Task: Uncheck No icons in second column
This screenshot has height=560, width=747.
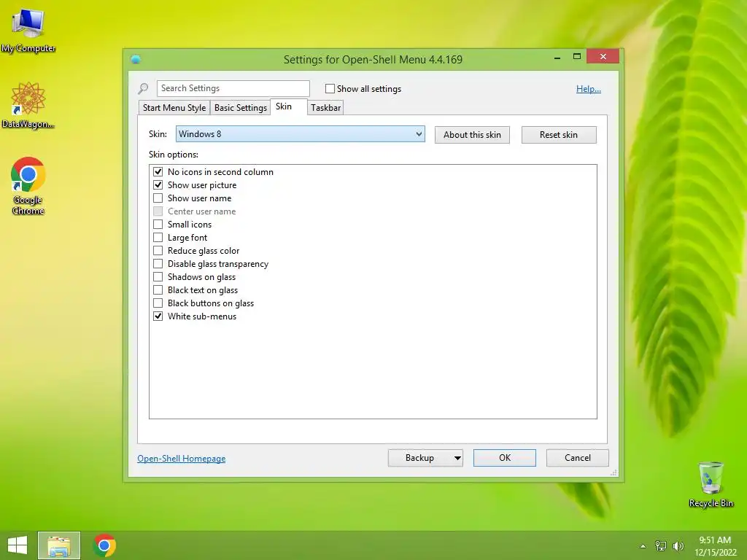Action: tap(158, 172)
